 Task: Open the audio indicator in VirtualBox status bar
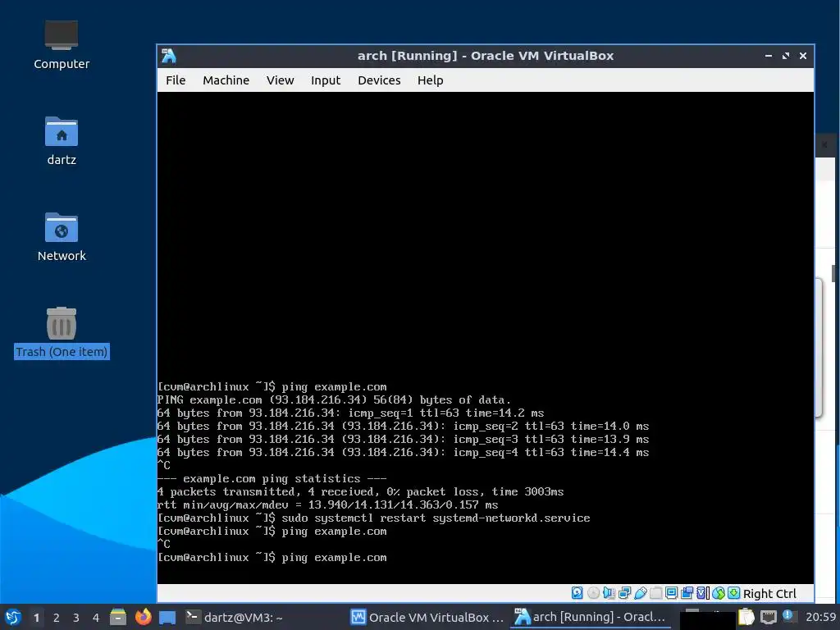tap(609, 592)
